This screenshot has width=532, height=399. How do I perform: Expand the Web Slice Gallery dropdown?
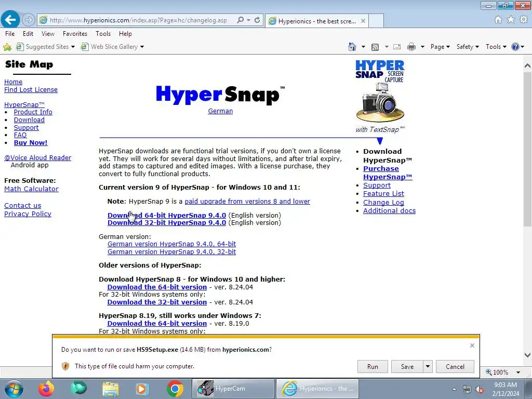(x=142, y=47)
